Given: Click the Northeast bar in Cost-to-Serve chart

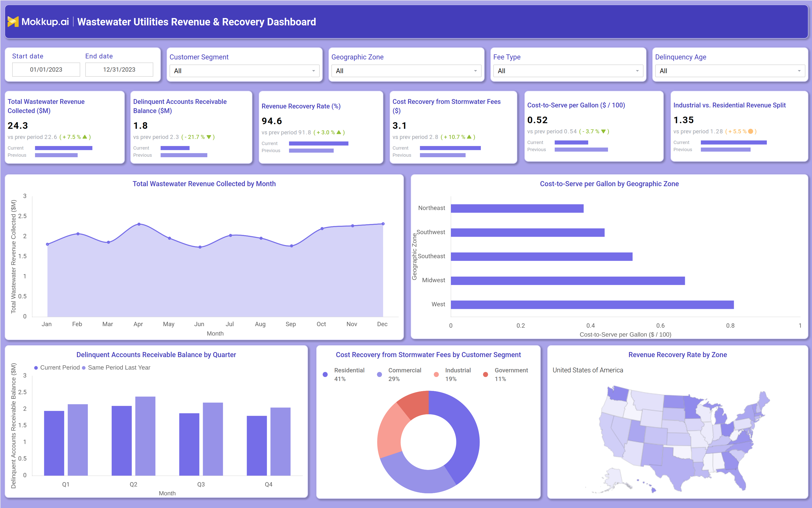Looking at the screenshot, I should [x=517, y=208].
